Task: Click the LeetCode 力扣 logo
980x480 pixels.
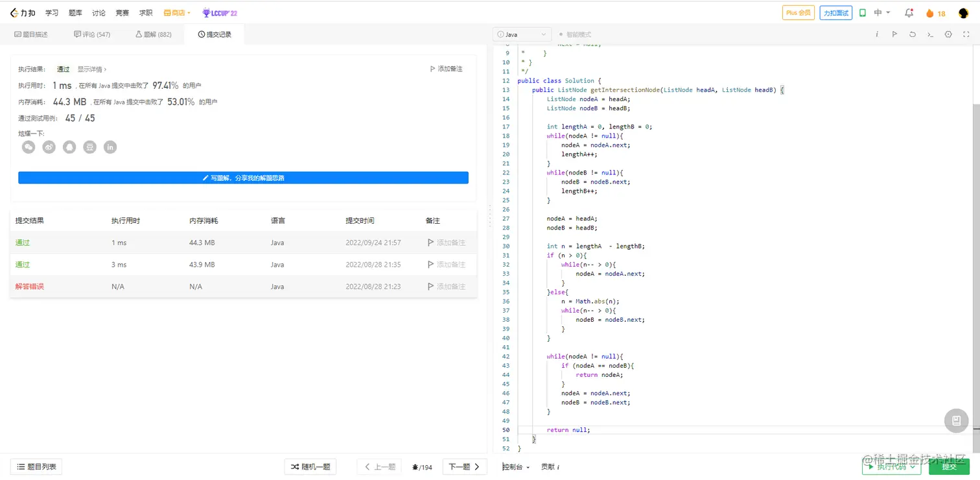Action: [x=23, y=12]
